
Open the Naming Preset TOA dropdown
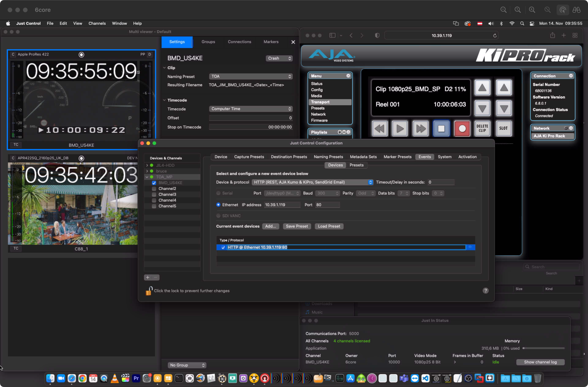click(x=251, y=76)
